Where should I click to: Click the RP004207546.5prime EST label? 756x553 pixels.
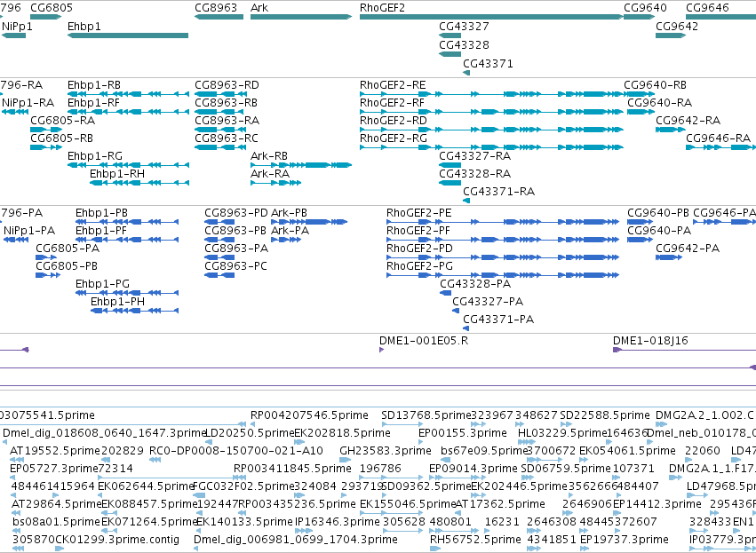pyautogui.click(x=309, y=415)
